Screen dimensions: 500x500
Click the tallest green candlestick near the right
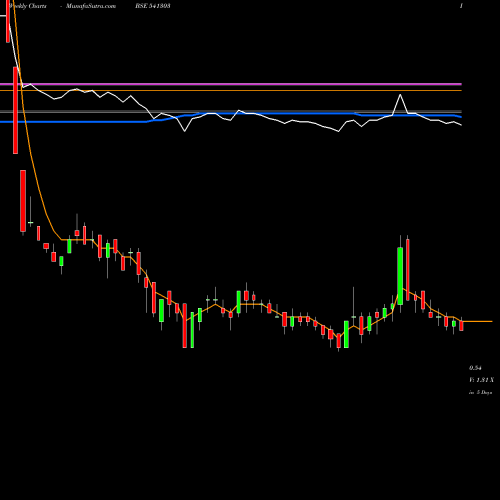(x=400, y=276)
